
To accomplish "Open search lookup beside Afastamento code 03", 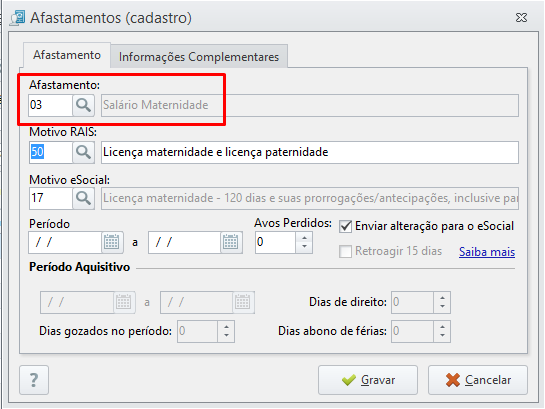I will [x=83, y=105].
